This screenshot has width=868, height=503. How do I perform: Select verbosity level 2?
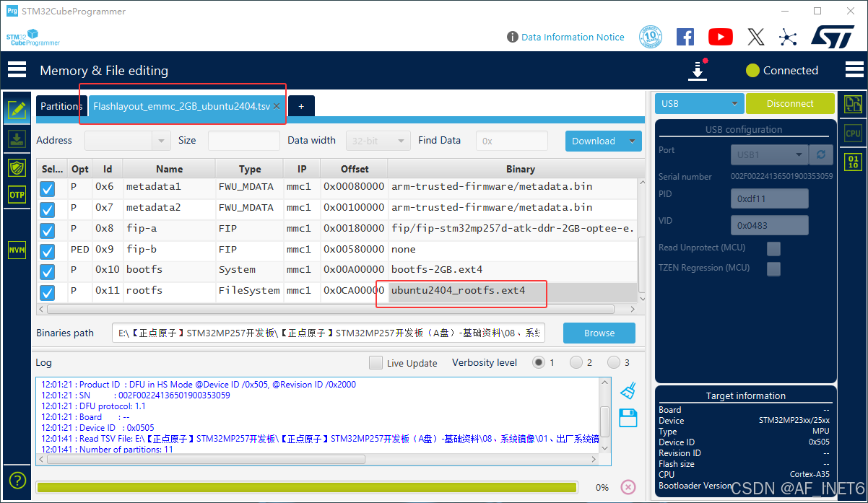[576, 362]
